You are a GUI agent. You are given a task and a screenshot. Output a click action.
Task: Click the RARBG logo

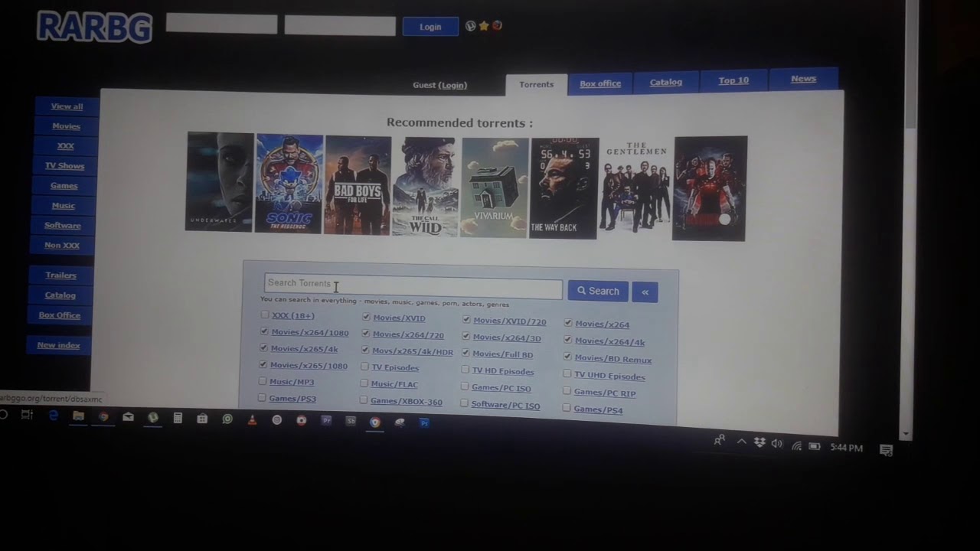coord(95,26)
